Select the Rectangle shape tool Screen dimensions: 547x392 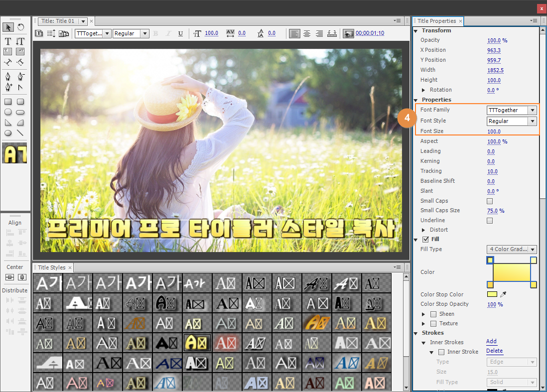click(x=8, y=102)
